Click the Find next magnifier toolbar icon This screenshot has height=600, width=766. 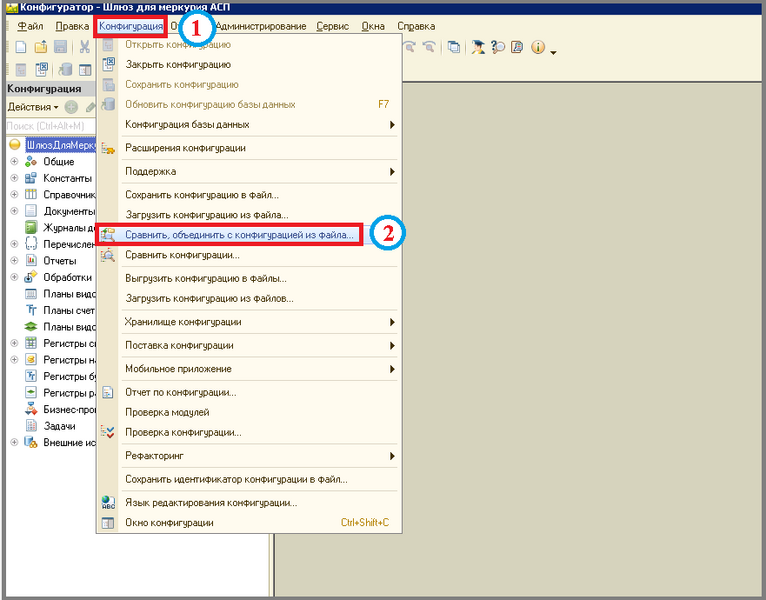pyautogui.click(x=409, y=47)
